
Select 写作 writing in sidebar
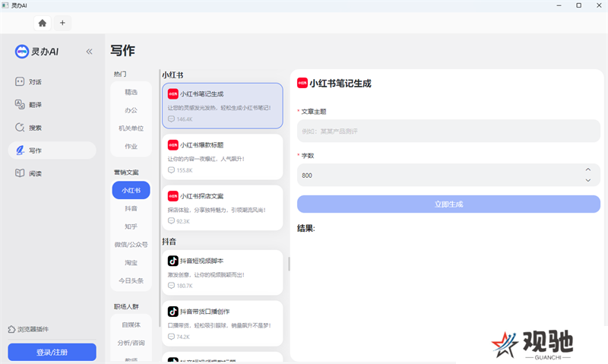pos(52,150)
